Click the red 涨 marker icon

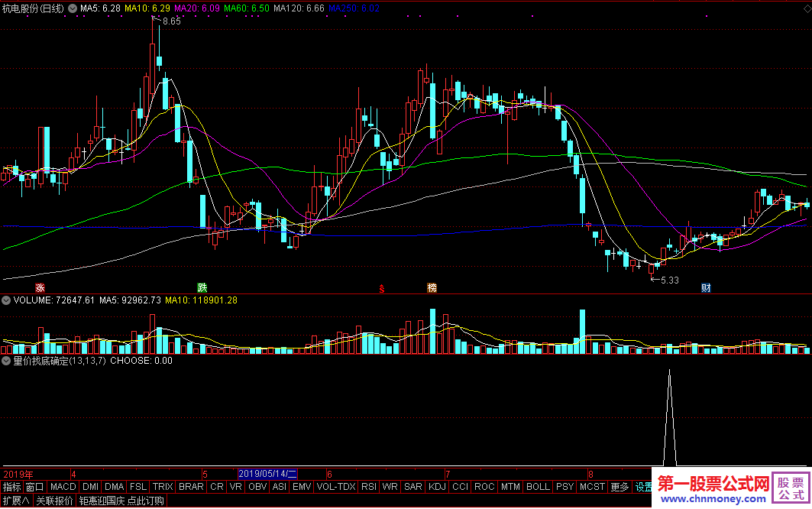[x=40, y=287]
